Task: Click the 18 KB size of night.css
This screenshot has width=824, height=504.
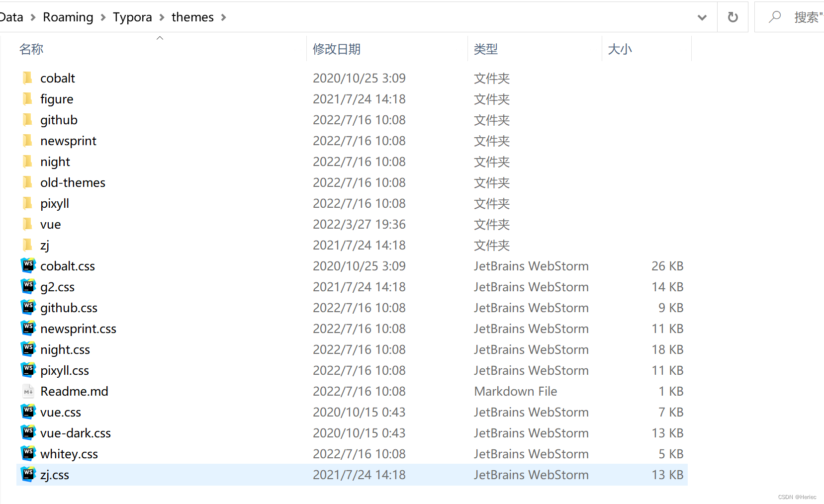Action: 667,349
